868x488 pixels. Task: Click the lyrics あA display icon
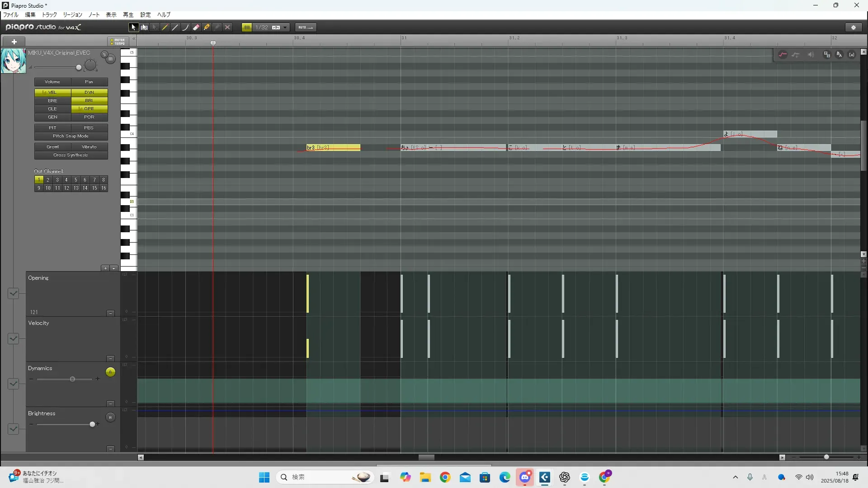839,55
